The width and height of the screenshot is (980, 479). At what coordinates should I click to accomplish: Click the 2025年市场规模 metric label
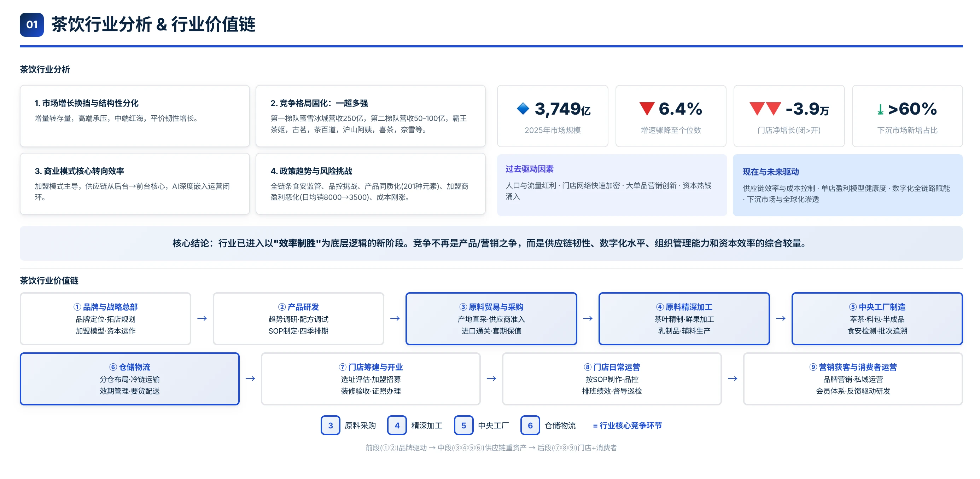[x=552, y=130]
